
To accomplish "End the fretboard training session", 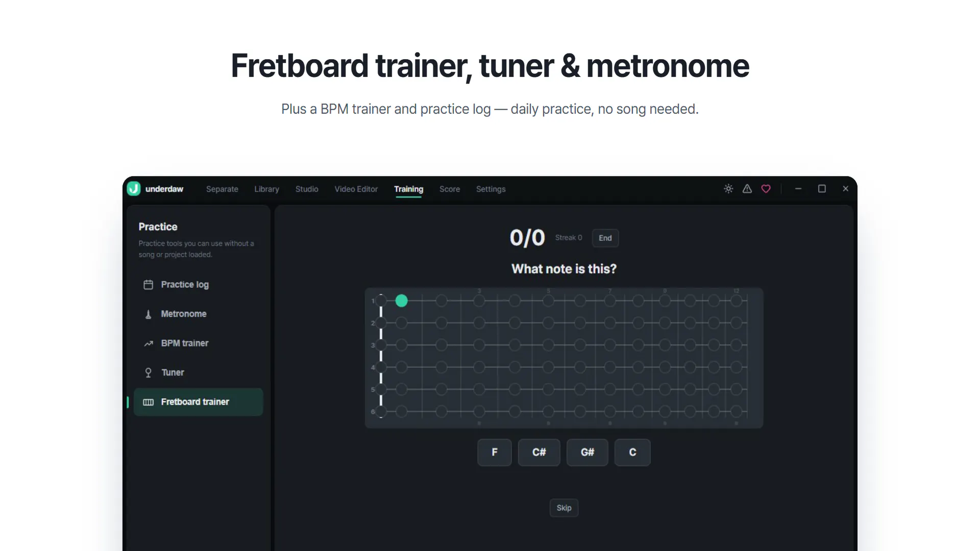I will pyautogui.click(x=605, y=238).
